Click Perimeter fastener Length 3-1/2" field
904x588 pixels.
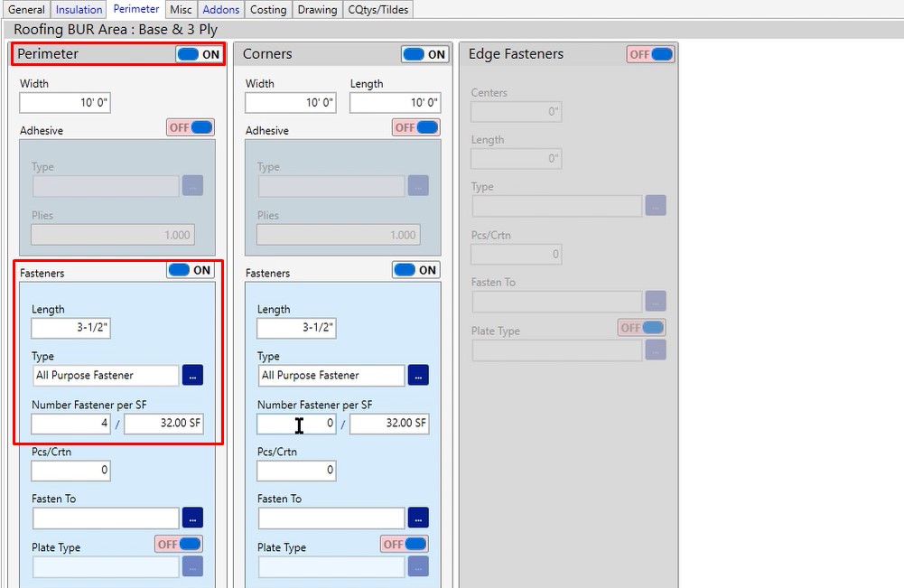70,328
